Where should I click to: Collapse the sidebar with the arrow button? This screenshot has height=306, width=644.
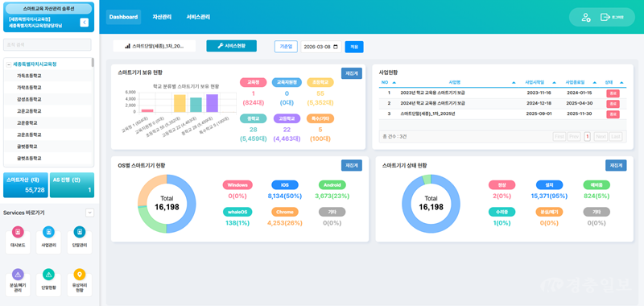(x=85, y=23)
